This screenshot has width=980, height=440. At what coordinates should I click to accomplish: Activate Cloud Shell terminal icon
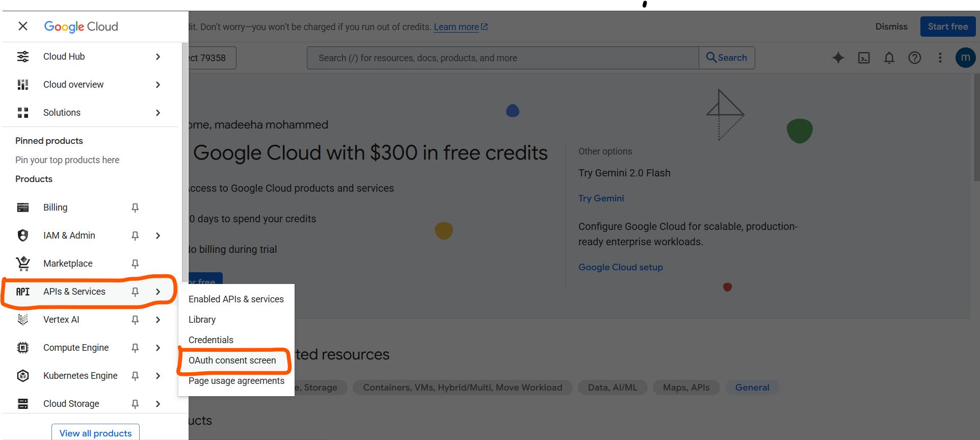click(x=864, y=58)
